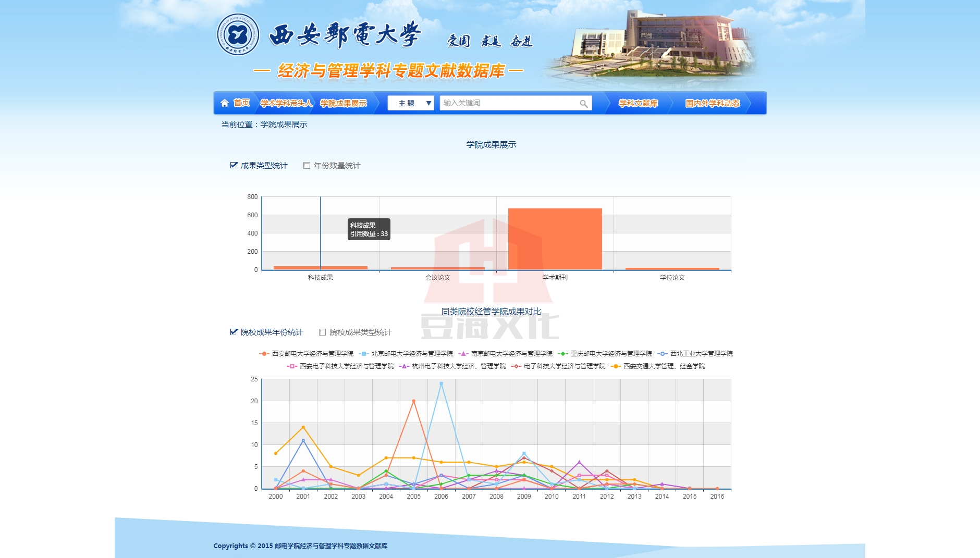Toggle 电子科技大学经济与管理学院 legend marker

click(516, 366)
